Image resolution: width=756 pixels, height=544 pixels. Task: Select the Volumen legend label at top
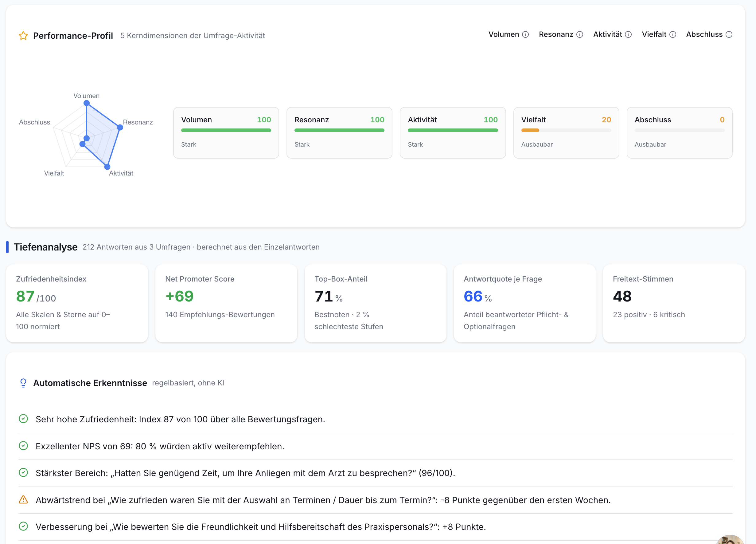[504, 34]
